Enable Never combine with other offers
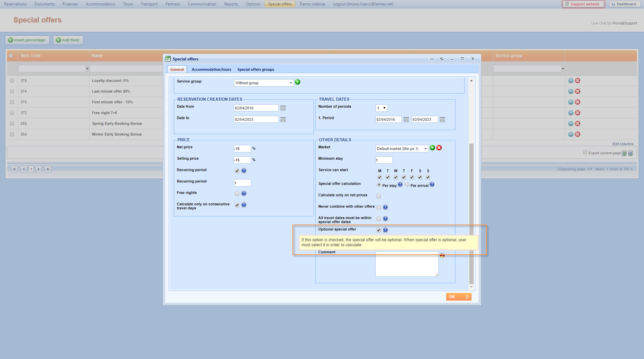 [379, 207]
